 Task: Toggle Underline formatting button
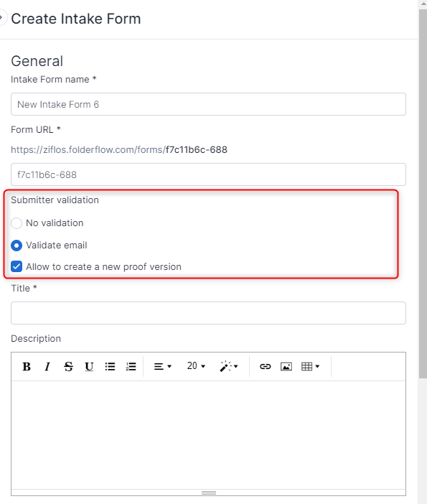(x=89, y=366)
